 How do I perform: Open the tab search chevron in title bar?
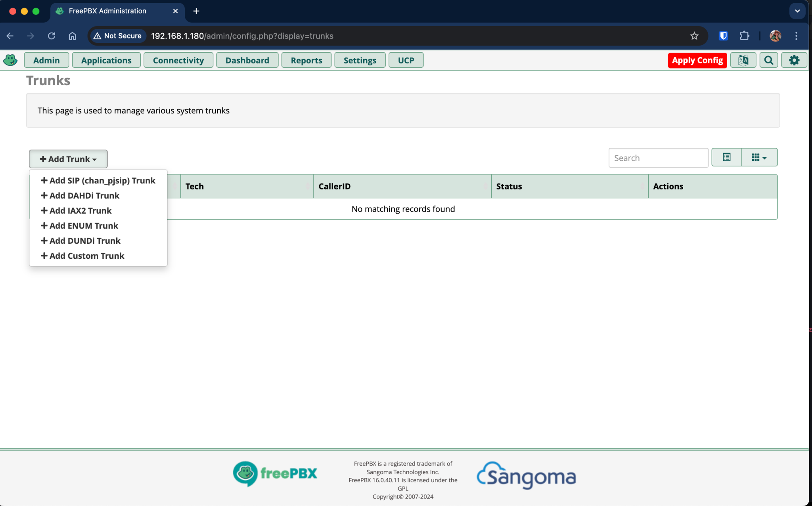coord(797,11)
